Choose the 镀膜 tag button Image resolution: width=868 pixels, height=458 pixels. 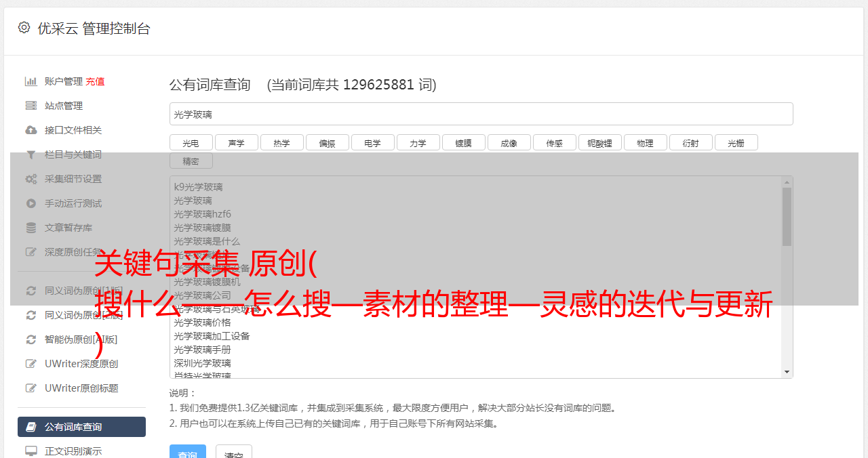[463, 142]
